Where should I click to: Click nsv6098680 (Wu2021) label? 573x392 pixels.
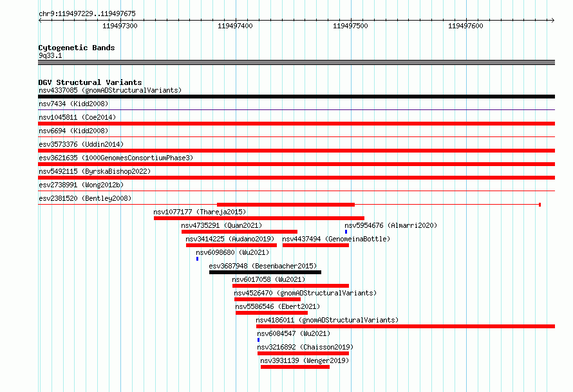click(232, 252)
